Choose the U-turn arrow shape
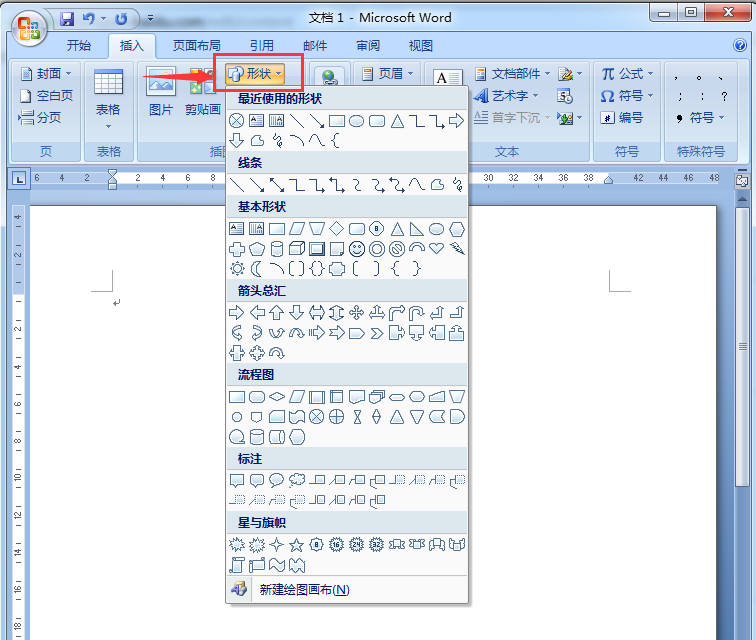This screenshot has width=756, height=640. click(x=416, y=313)
